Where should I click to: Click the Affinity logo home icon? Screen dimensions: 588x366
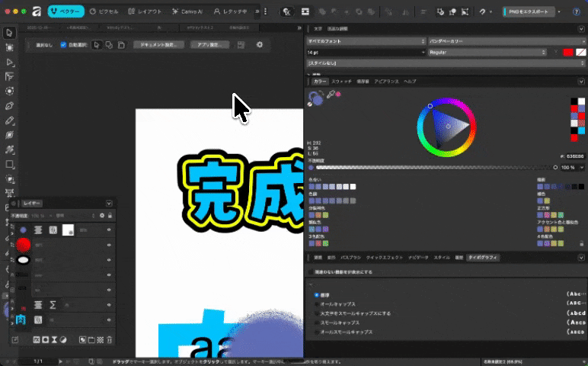36,12
